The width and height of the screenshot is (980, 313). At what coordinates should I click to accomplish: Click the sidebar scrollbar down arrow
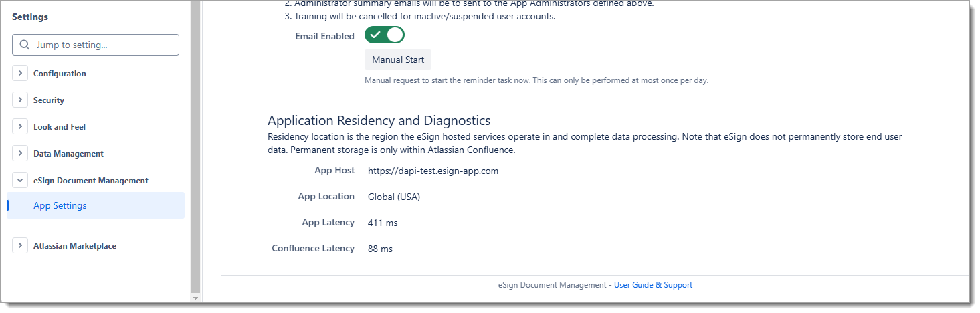tap(195, 298)
